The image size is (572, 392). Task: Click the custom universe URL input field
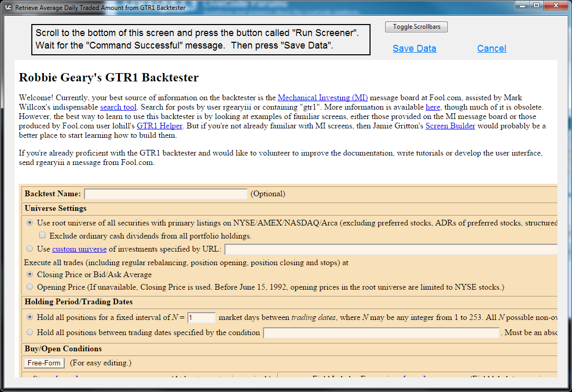390,250
